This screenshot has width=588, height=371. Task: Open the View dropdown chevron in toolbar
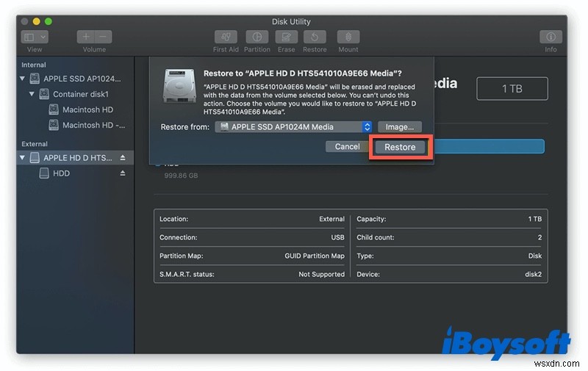coord(43,37)
